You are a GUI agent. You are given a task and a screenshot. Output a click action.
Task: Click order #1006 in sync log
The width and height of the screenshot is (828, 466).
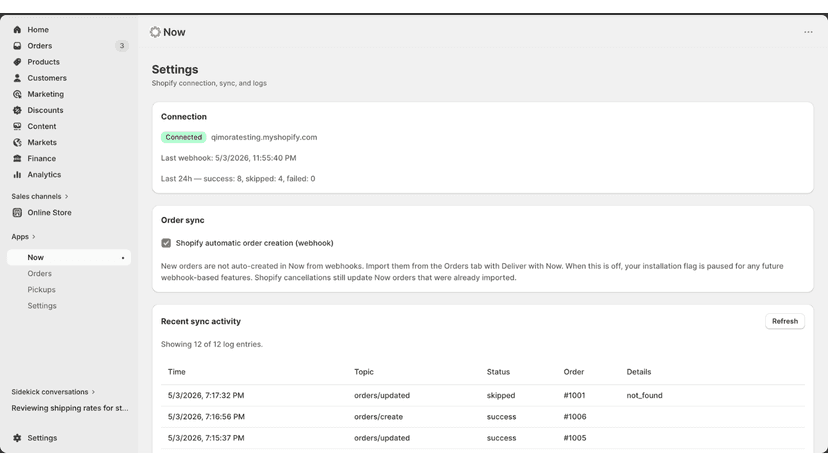pyautogui.click(x=575, y=417)
